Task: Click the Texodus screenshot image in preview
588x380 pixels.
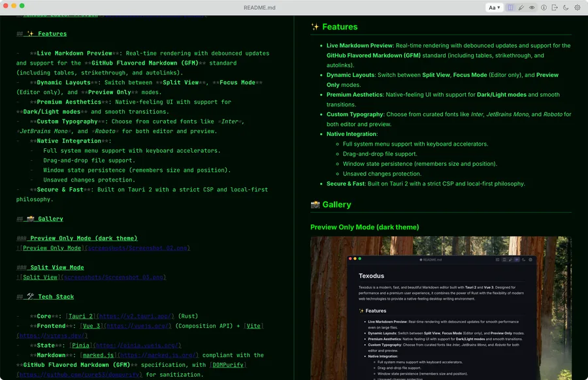Action: point(440,308)
